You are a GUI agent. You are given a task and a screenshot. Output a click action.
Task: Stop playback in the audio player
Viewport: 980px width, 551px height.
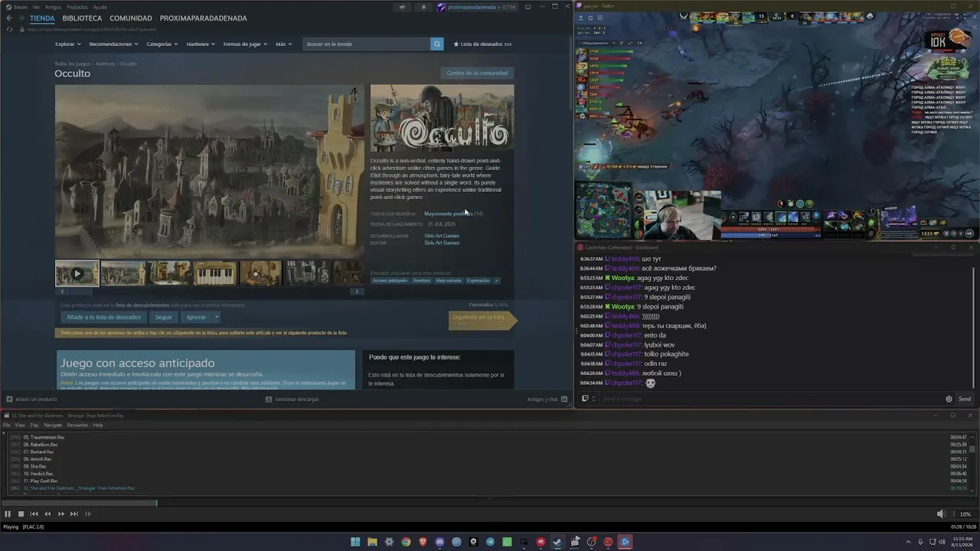click(21, 514)
